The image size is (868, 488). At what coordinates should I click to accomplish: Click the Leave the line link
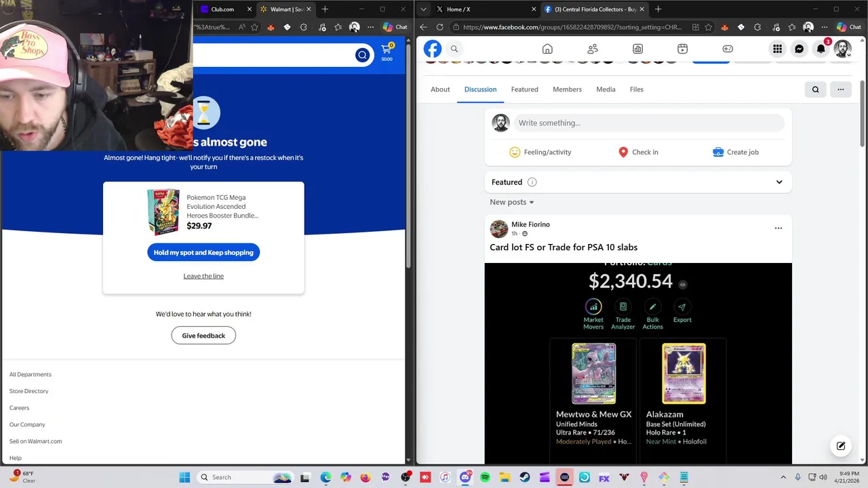coord(203,276)
